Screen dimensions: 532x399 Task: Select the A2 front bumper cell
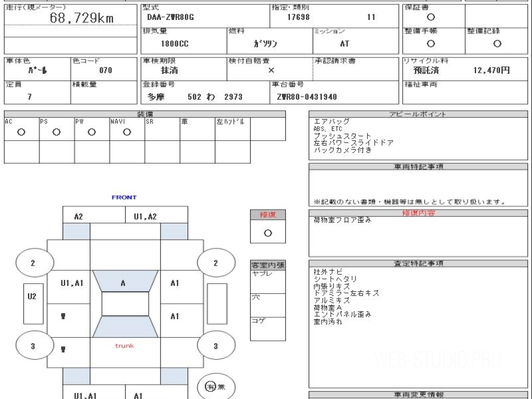[94, 215]
